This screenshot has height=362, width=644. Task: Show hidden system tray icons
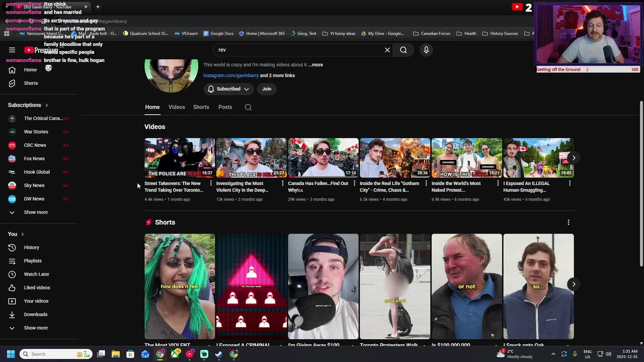click(x=553, y=354)
